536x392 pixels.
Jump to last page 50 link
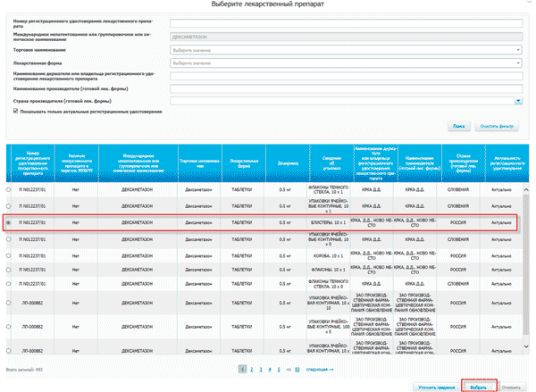click(x=297, y=368)
